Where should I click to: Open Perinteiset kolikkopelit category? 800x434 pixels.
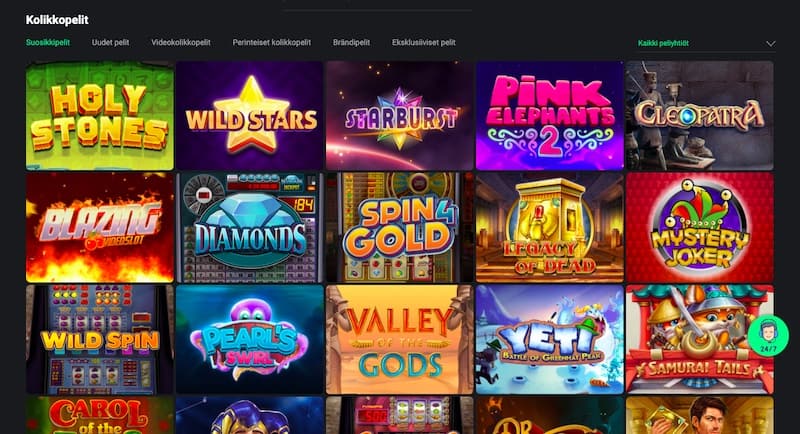271,42
